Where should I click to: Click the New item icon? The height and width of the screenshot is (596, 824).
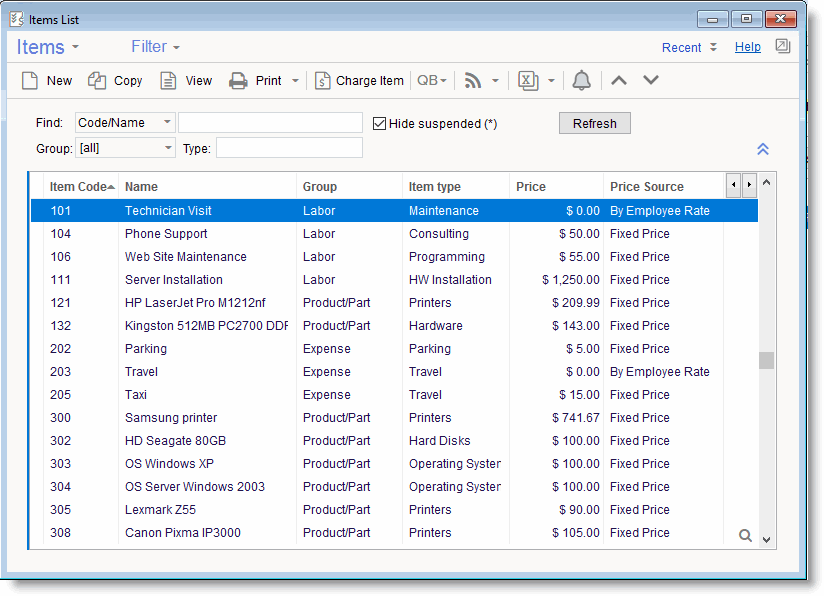click(x=30, y=81)
